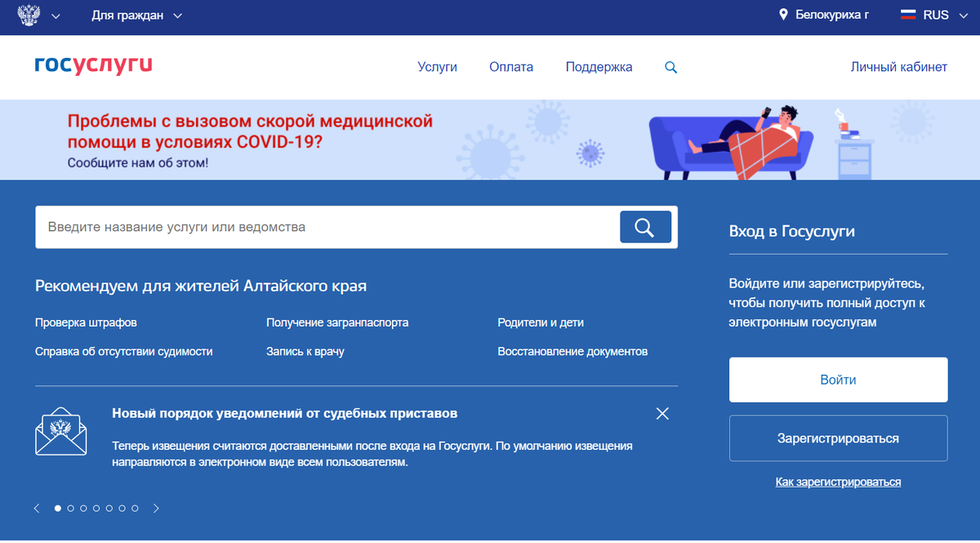Image resolution: width=980 pixels, height=543 pixels.
Task: Select the second carousel dot
Action: coord(70,507)
